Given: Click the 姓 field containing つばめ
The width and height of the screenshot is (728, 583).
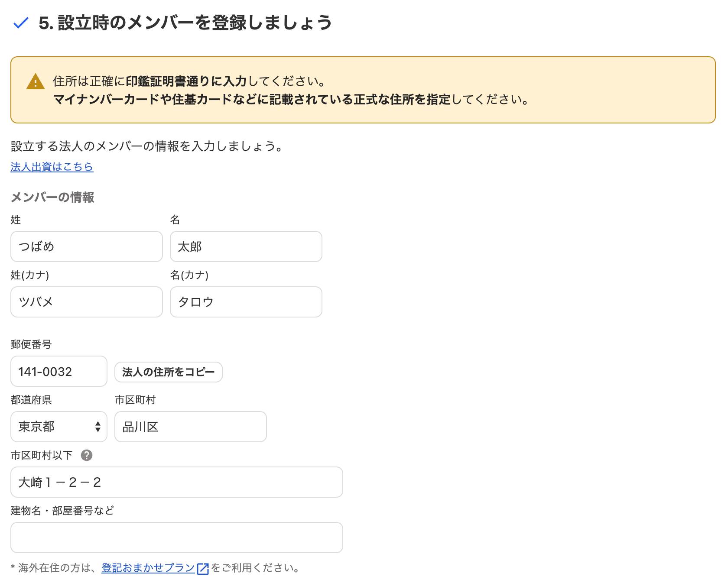Looking at the screenshot, I should 87,246.
